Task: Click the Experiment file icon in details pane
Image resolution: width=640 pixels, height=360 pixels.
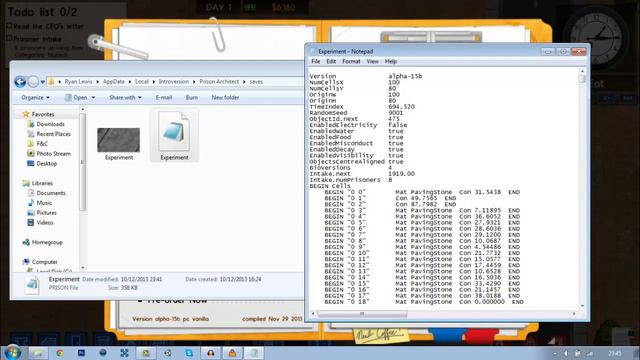Action: pos(32,285)
